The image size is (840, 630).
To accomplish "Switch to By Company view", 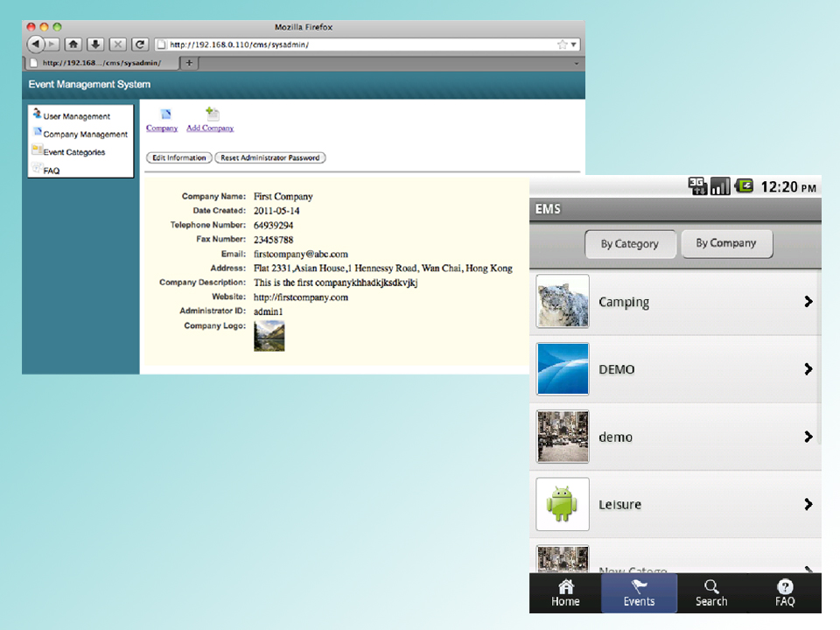I will [726, 243].
